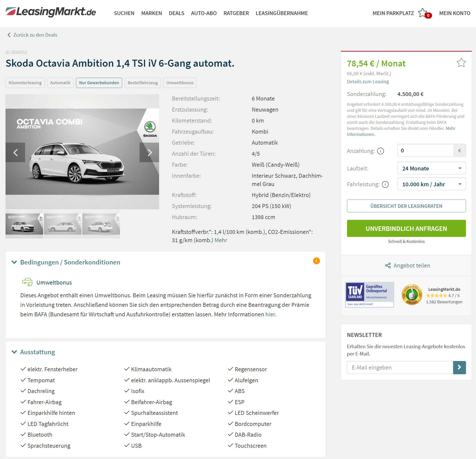Viewport: 476px width, 459px height.
Task: Show next car image with right arrow
Action: [149, 152]
